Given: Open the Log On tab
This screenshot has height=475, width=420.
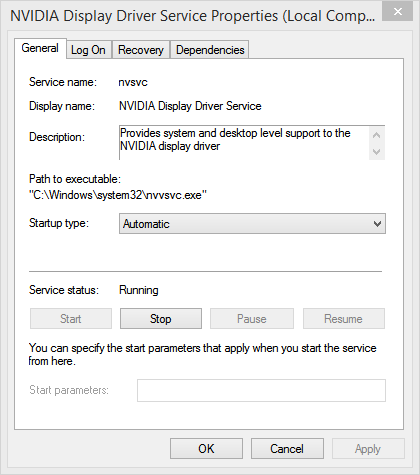Looking at the screenshot, I should pos(88,50).
